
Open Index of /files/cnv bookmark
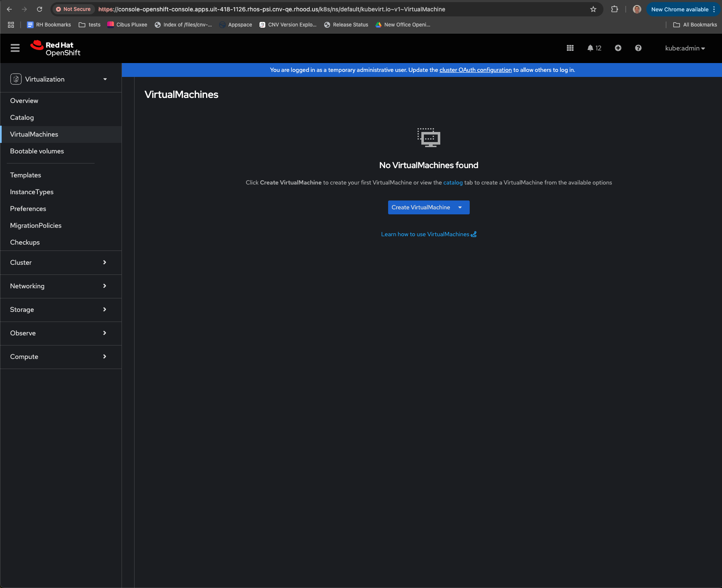[183, 25]
